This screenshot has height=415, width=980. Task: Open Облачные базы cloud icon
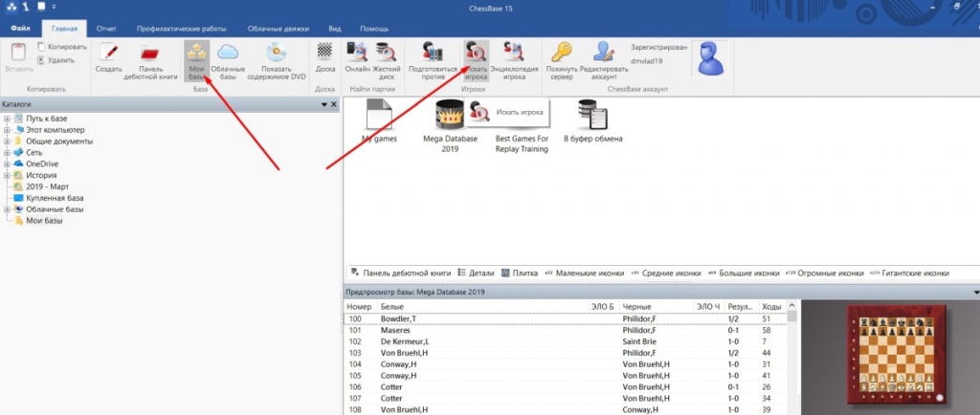point(228,53)
